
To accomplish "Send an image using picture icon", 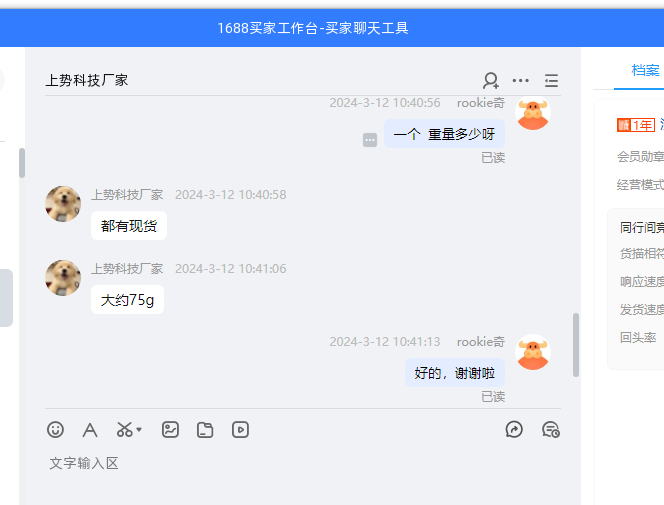I will coord(170,430).
